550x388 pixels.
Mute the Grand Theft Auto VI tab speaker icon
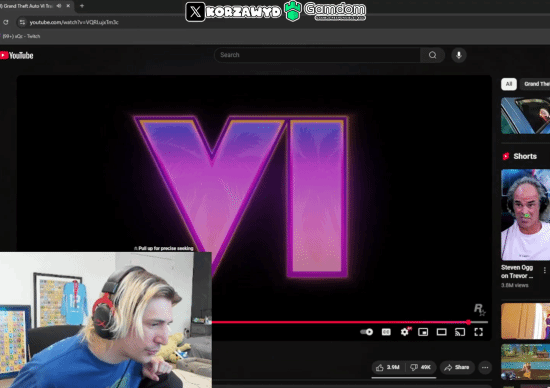point(59,6)
